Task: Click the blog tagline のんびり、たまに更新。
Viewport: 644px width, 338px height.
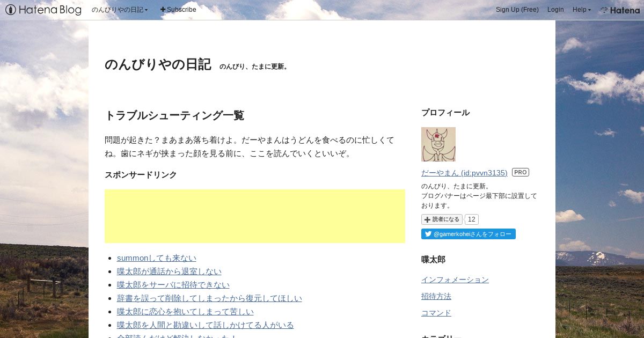Action: coord(254,67)
